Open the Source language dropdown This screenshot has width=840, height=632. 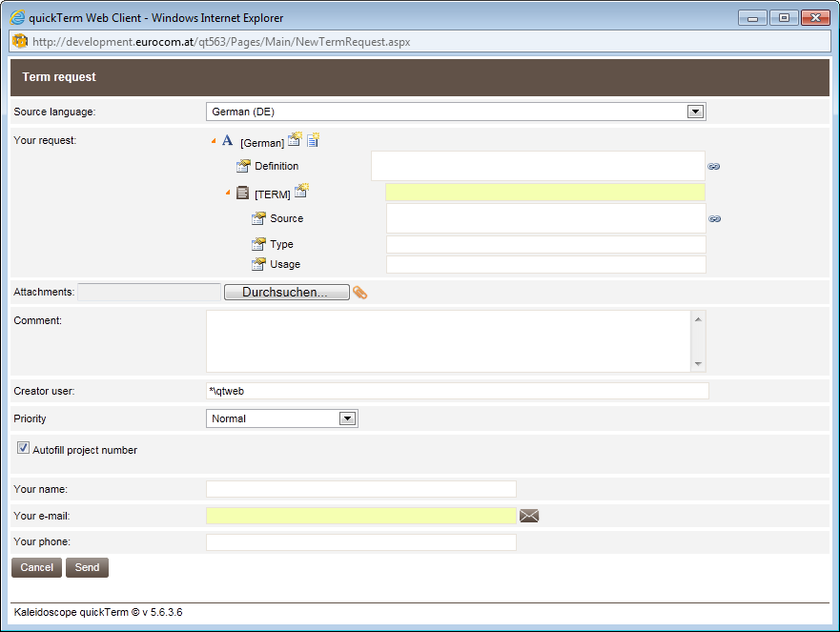695,112
